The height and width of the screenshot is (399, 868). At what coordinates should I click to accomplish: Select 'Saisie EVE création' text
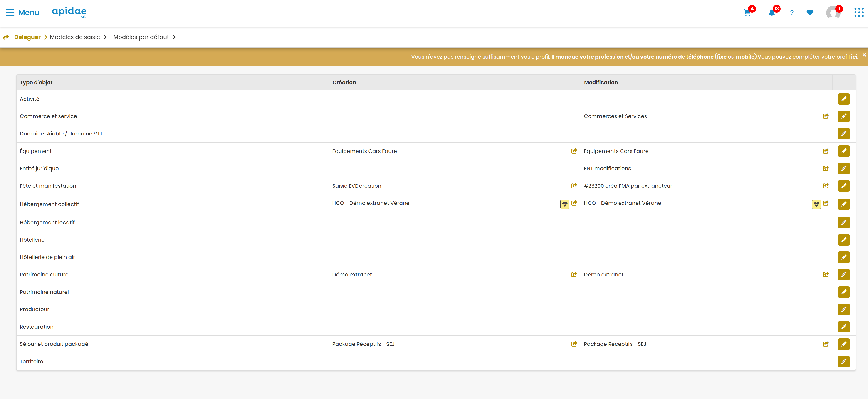click(x=356, y=186)
